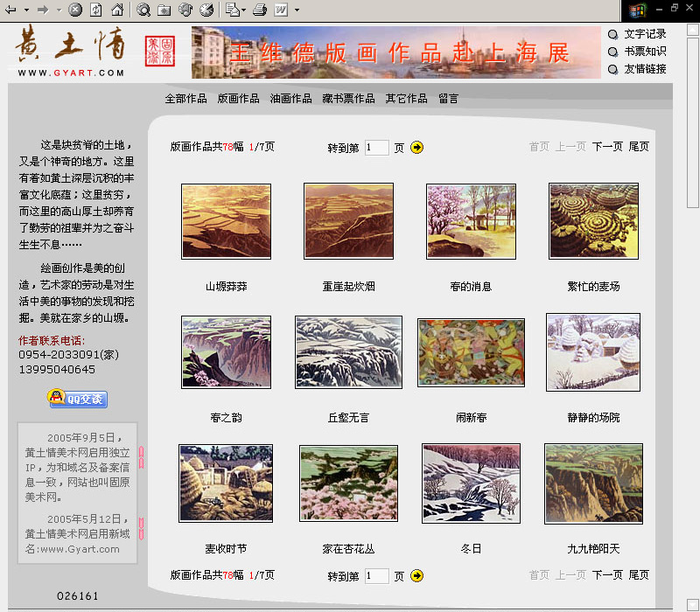
Task: Click the QQ交谈 button
Action: point(78,398)
